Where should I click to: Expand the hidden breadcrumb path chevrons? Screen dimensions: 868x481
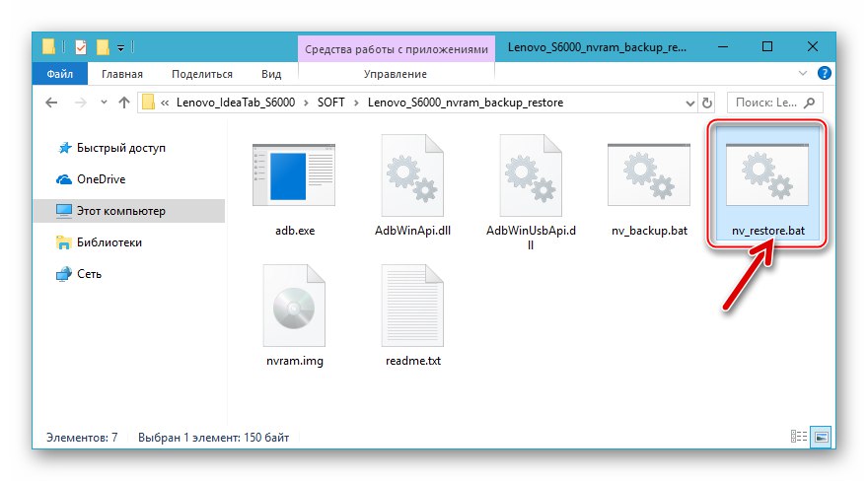click(x=165, y=103)
